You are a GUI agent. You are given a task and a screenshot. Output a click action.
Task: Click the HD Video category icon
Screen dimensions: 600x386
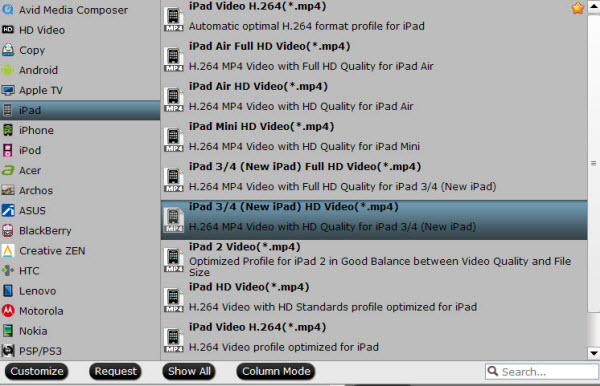8,29
